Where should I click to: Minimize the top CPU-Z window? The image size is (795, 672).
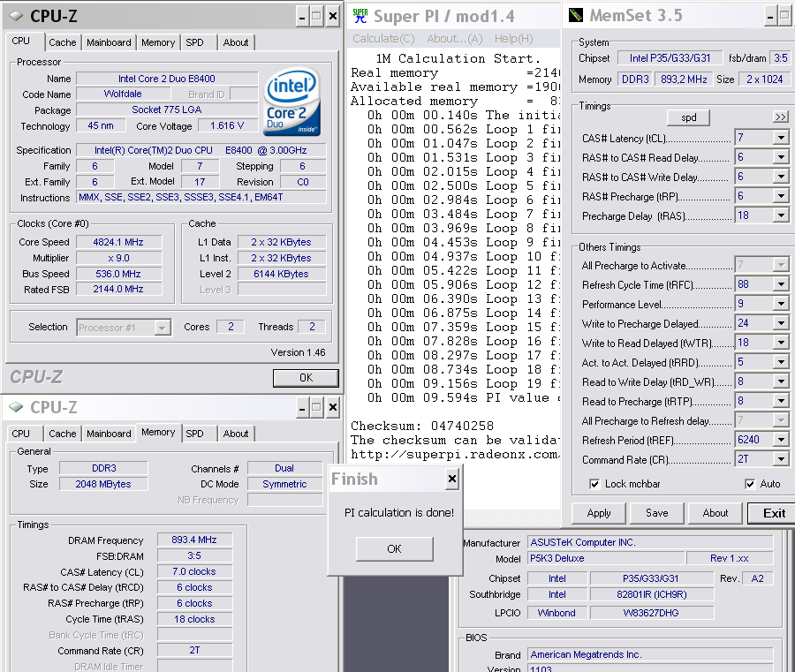(302, 17)
